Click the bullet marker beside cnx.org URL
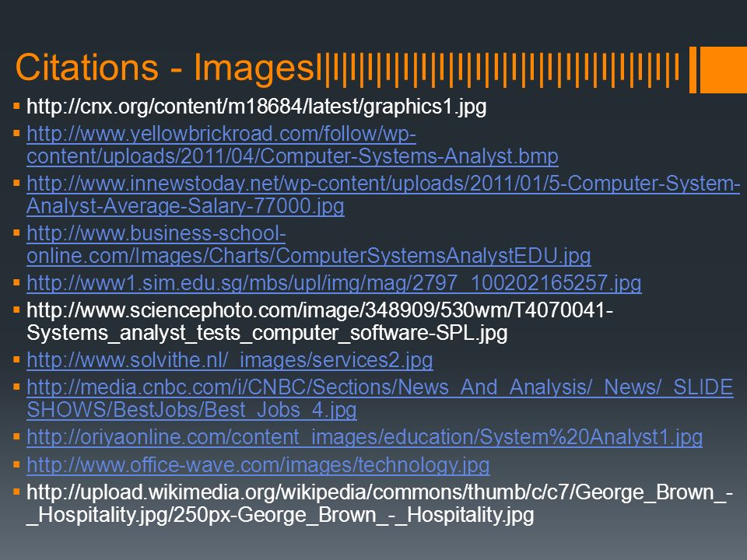The image size is (747, 560). 16,106
